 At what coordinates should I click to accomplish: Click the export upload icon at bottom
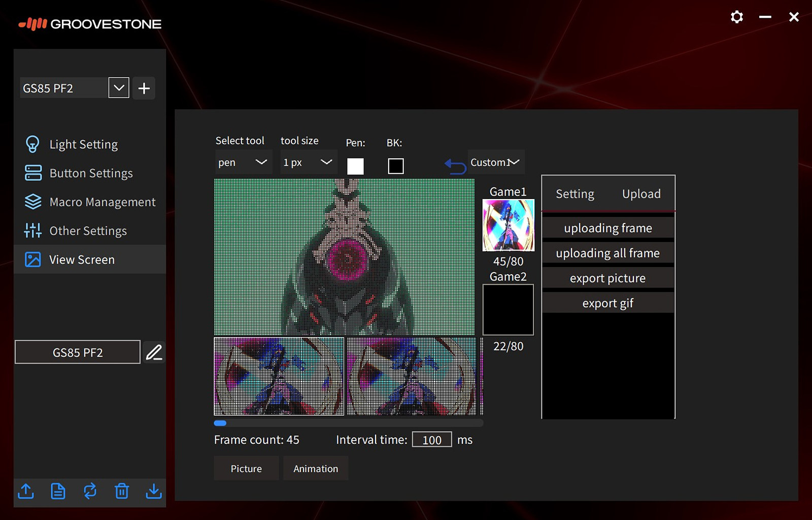pyautogui.click(x=26, y=491)
